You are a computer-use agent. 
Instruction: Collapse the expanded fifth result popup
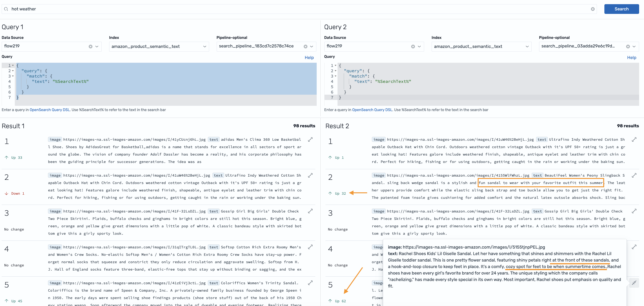pos(634,283)
